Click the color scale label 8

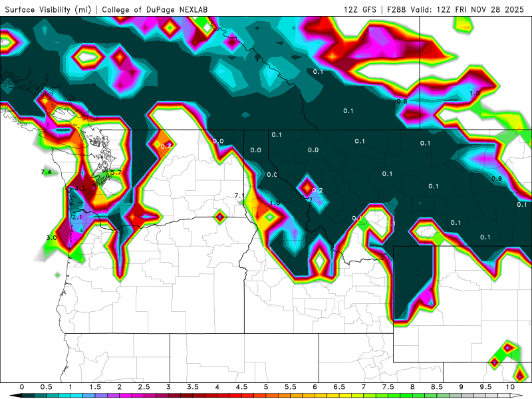[x=412, y=387]
